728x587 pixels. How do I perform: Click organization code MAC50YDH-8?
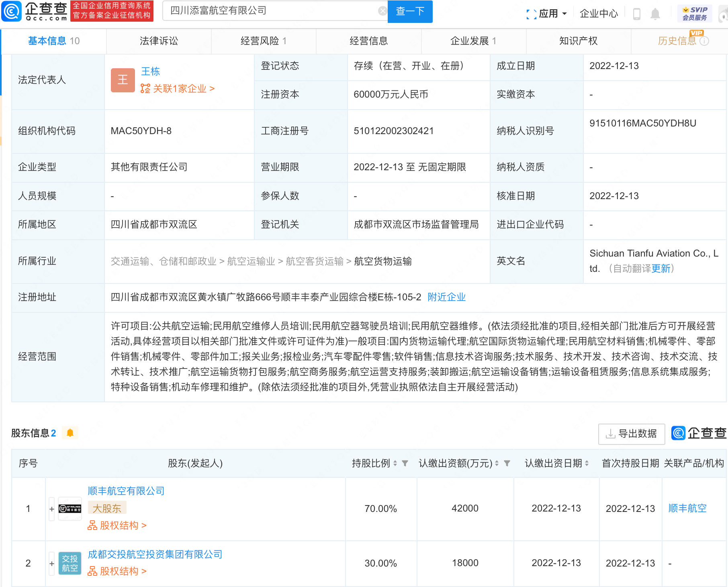point(141,131)
